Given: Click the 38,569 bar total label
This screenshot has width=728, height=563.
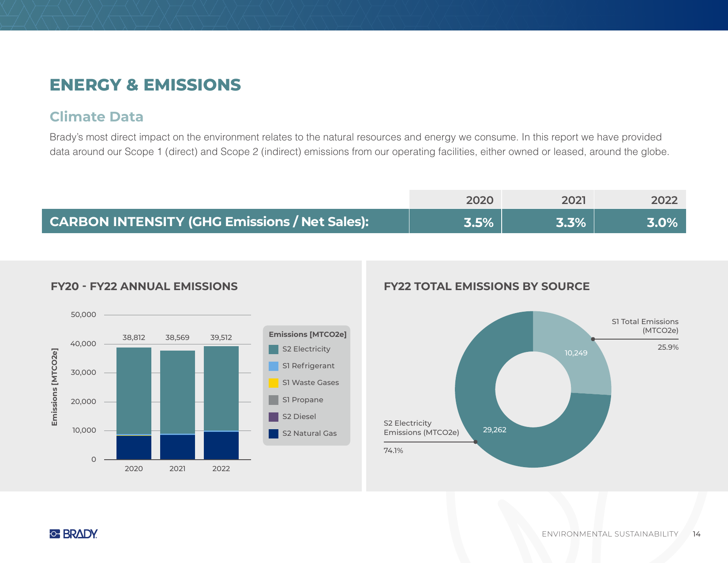Looking at the screenshot, I should coord(177,337).
